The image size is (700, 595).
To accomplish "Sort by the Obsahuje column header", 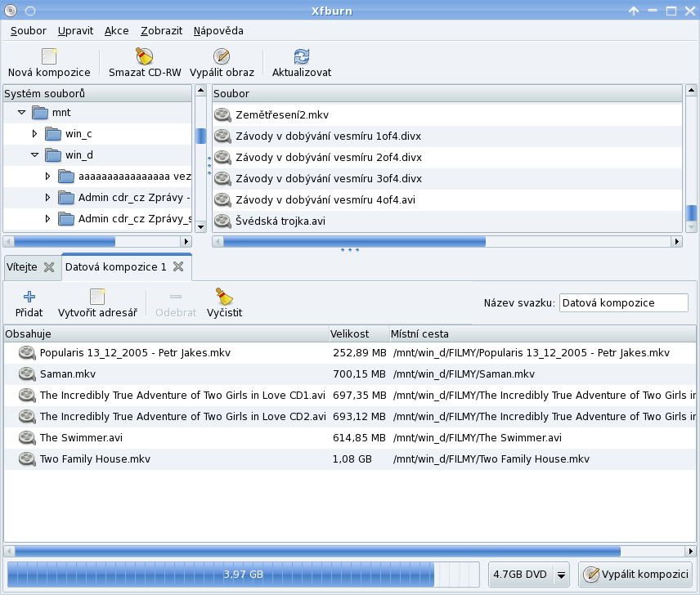I will pyautogui.click(x=166, y=334).
